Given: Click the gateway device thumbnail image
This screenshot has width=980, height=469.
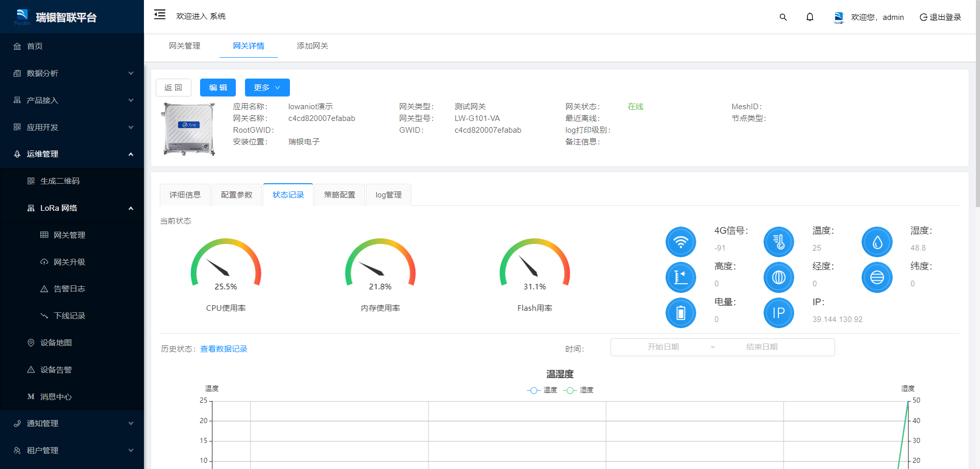Looking at the screenshot, I should pos(189,129).
